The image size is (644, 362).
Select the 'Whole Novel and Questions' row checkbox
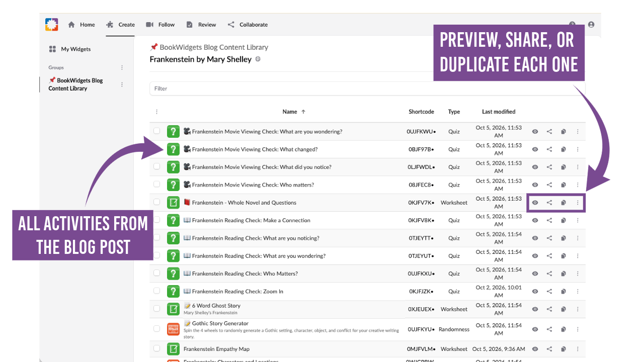click(157, 202)
